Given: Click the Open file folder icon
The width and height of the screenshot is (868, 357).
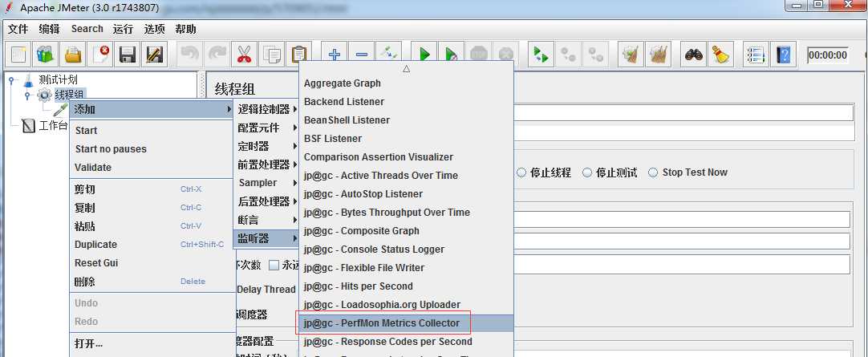Looking at the screenshot, I should [x=73, y=55].
